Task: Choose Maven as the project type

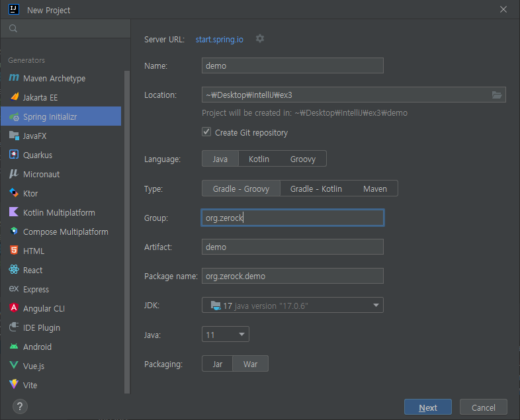Action: (x=374, y=189)
